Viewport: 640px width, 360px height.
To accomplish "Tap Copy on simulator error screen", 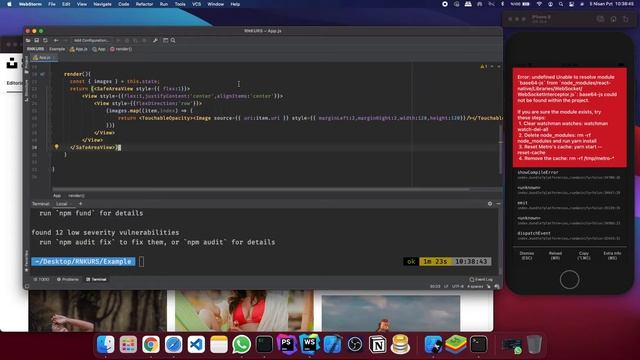I will click(584, 256).
